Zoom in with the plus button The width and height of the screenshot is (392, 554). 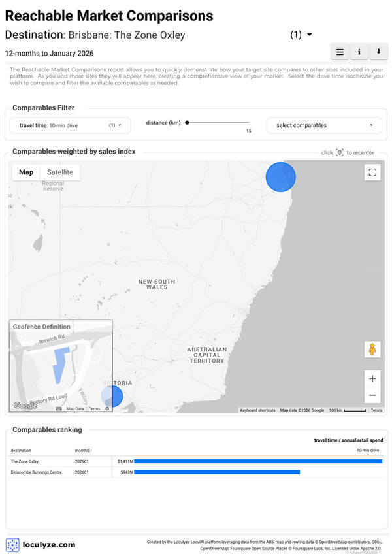pos(372,378)
